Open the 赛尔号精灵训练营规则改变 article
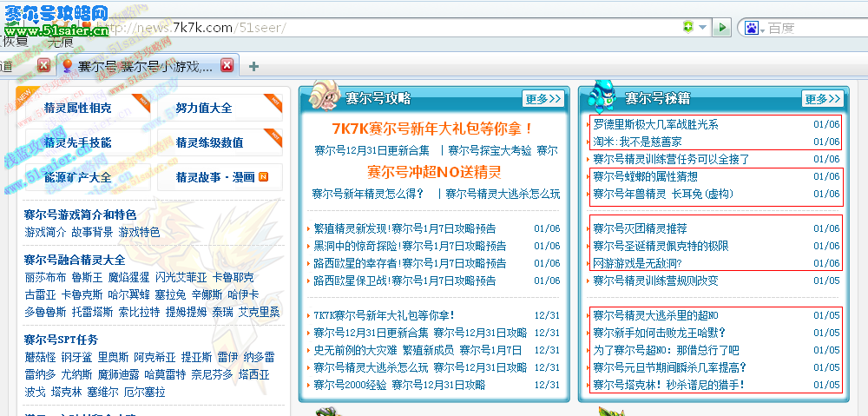 click(655, 281)
